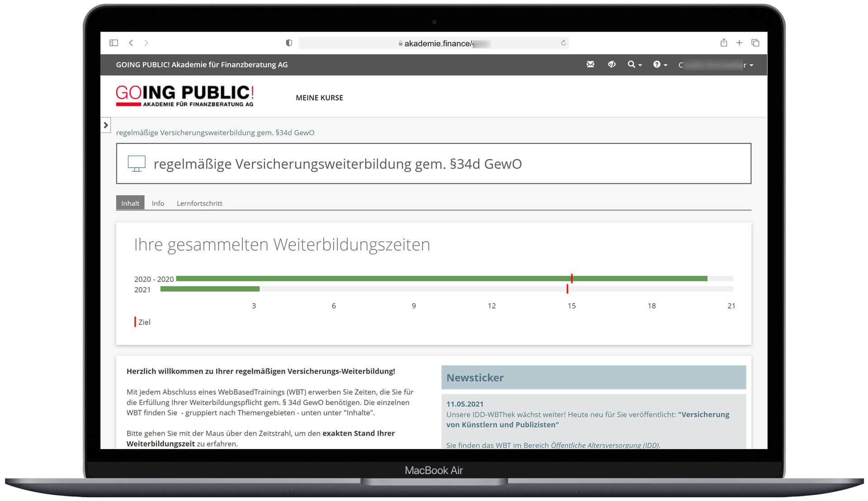
Task: Click the screen reader accessibility icon
Action: [x=611, y=65]
